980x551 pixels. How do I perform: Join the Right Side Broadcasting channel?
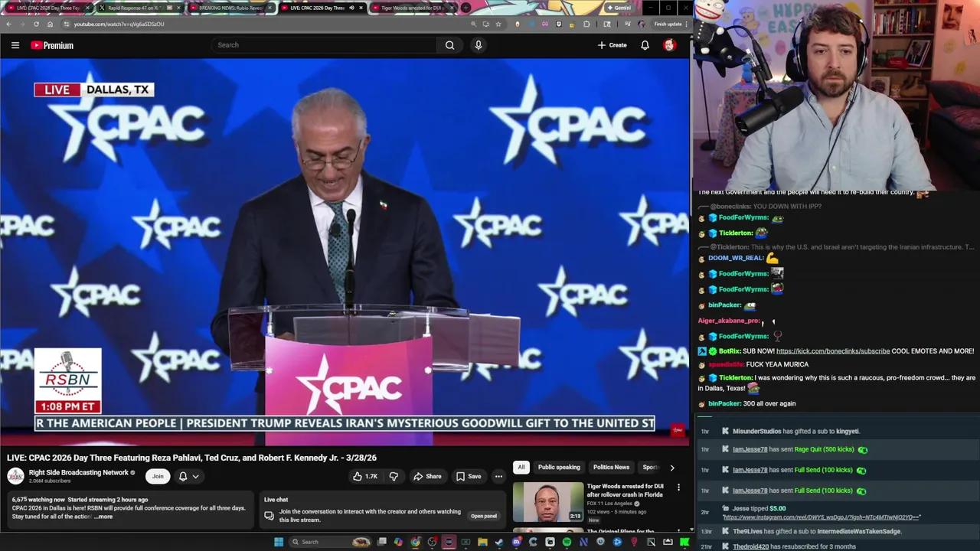[158, 476]
